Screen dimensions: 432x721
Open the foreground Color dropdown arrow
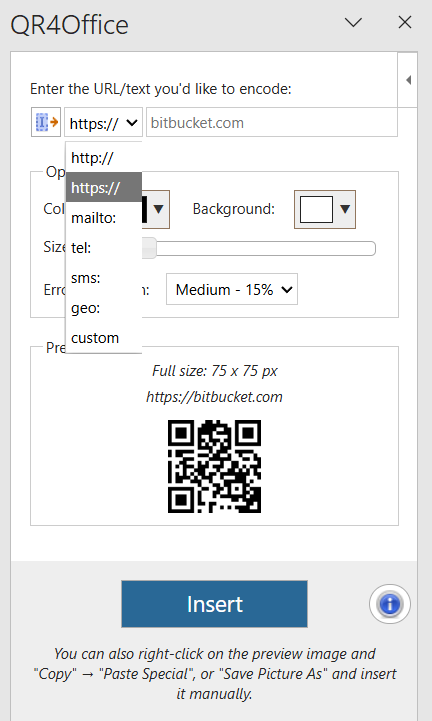coord(158,209)
